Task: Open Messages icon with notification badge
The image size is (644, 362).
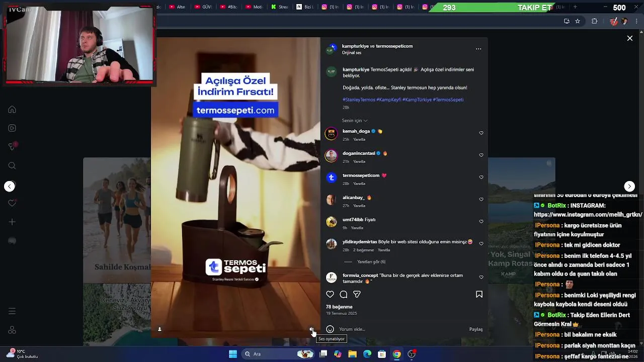Action: click(x=12, y=146)
